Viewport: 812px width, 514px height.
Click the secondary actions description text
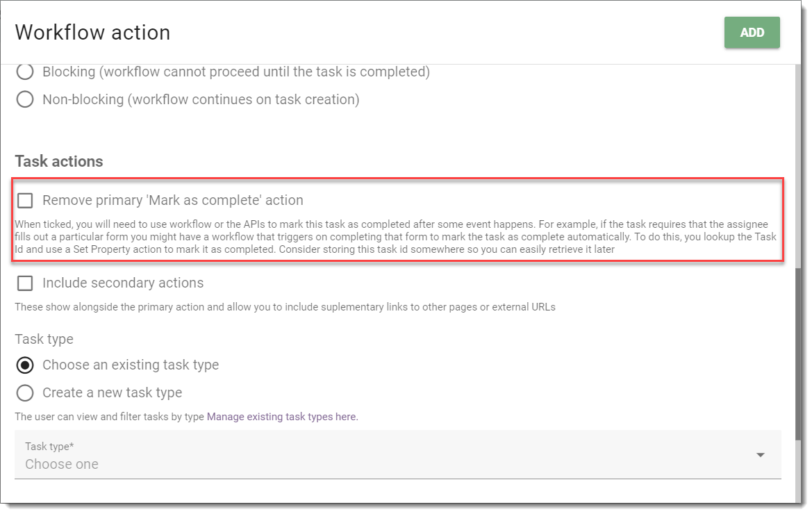click(x=285, y=307)
